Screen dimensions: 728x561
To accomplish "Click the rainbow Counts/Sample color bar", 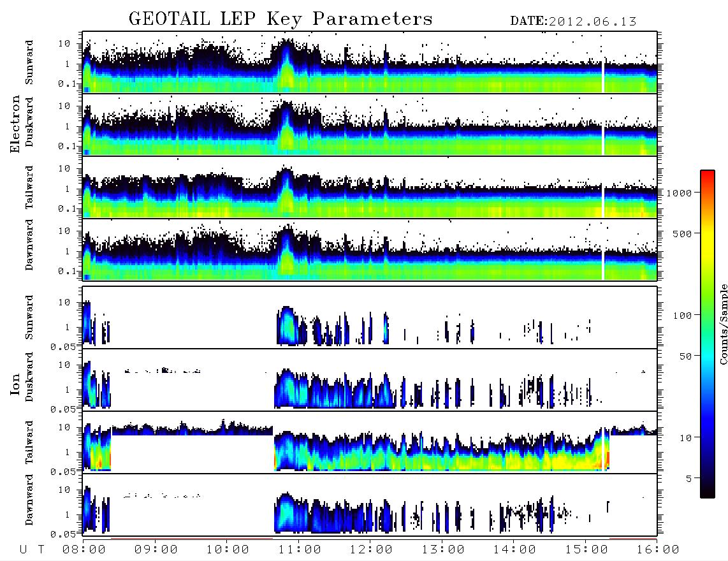I will tap(708, 335).
